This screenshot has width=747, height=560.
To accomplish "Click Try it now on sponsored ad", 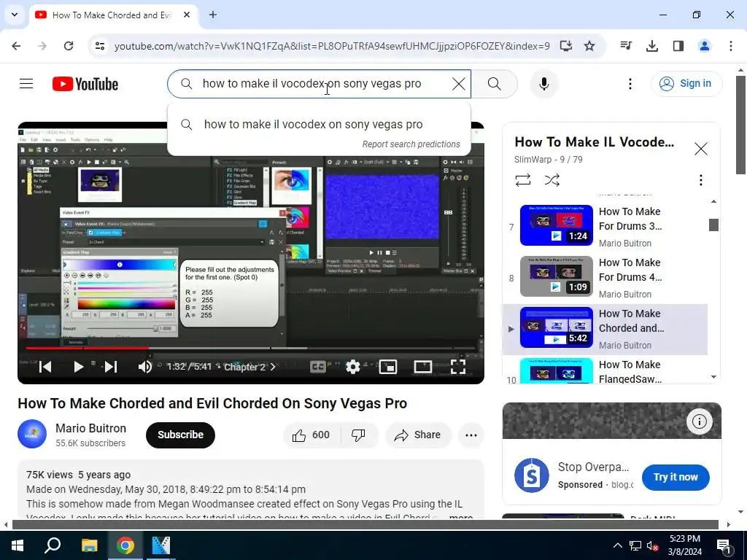I will pos(675,477).
